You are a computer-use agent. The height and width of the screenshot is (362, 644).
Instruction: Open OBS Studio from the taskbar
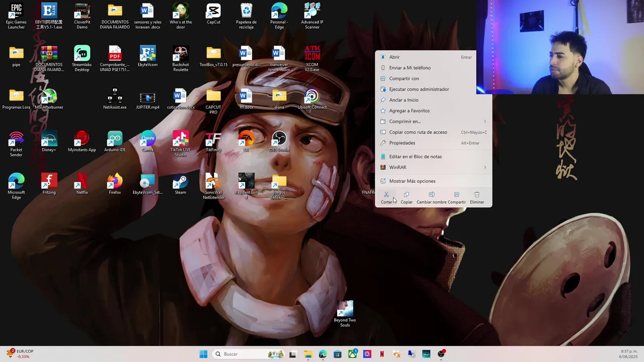[441, 354]
